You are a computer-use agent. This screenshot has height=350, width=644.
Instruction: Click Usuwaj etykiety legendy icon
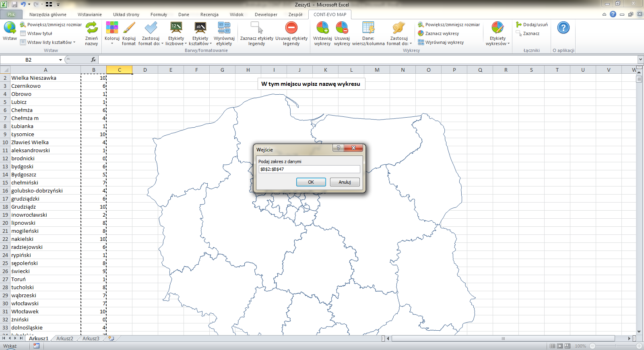291,28
